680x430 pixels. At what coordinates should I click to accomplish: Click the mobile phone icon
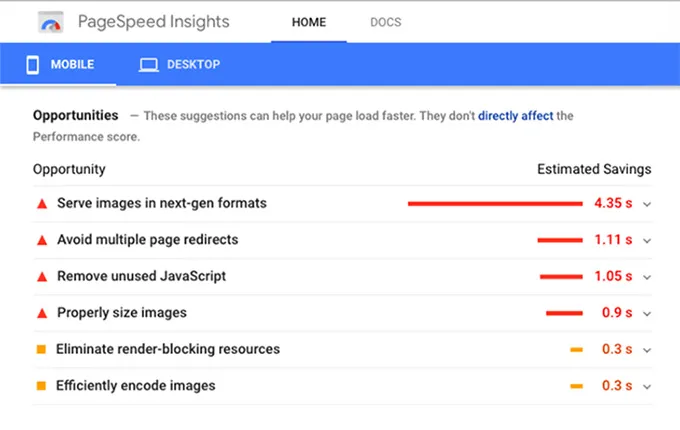tap(33, 65)
